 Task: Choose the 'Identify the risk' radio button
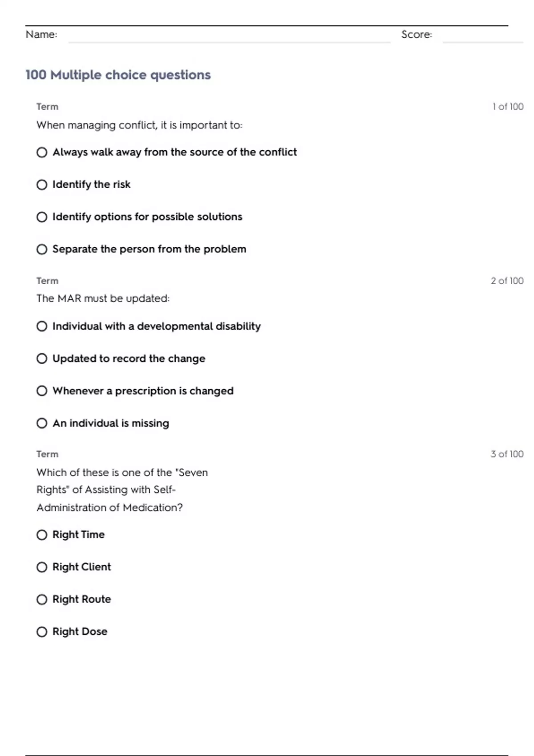click(42, 185)
